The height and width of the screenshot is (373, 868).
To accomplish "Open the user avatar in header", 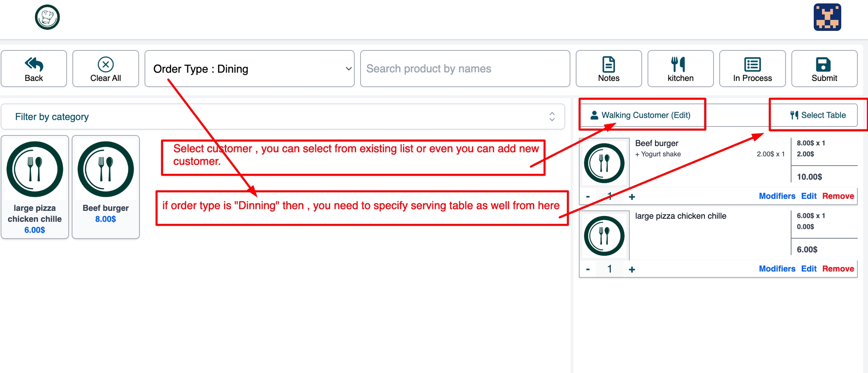I will (827, 17).
